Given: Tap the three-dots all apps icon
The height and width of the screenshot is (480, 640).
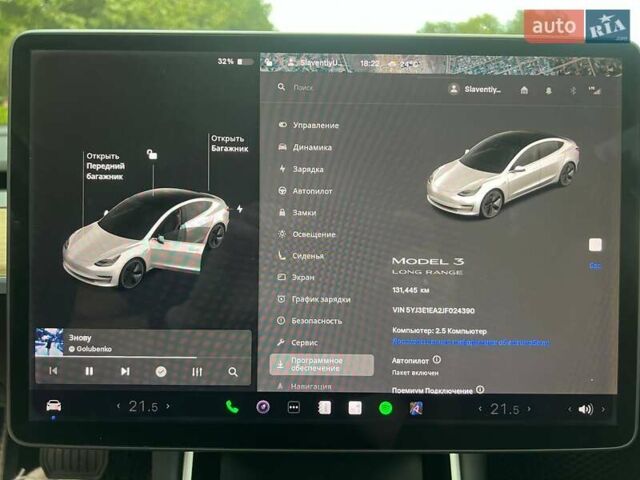Looking at the screenshot, I should point(294,408).
